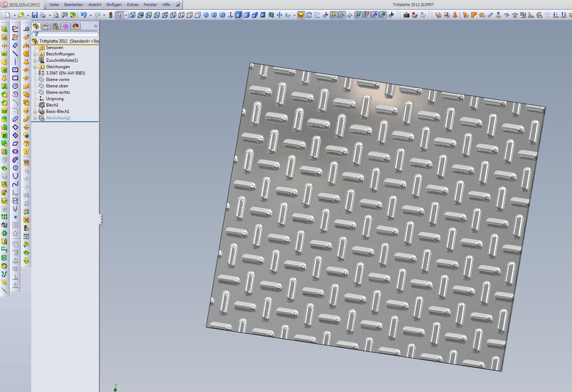The width and height of the screenshot is (572, 392).
Task: Open the dropdown arrow beside the Undo button
Action: click(91, 15)
